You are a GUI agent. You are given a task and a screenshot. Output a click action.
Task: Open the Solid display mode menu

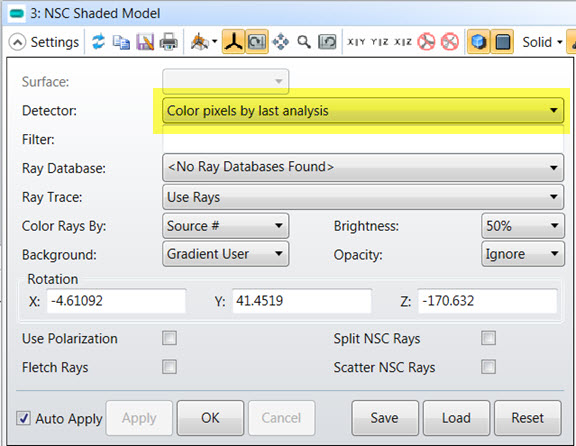pos(543,42)
